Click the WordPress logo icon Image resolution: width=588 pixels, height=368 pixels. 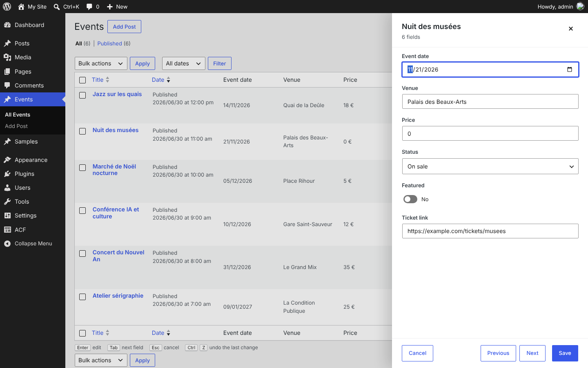[x=7, y=7]
